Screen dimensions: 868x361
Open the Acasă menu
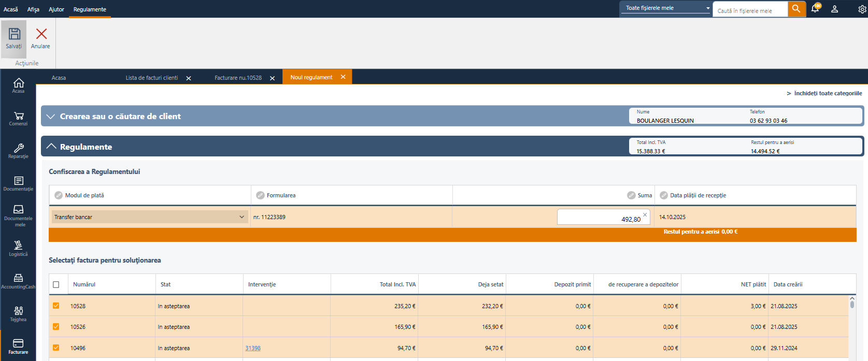point(11,9)
